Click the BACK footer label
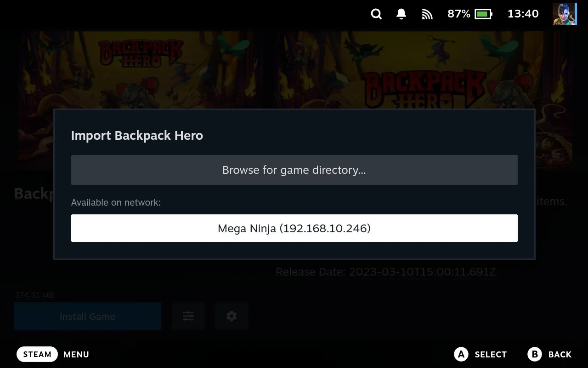This screenshot has width=588, height=368. [560, 355]
